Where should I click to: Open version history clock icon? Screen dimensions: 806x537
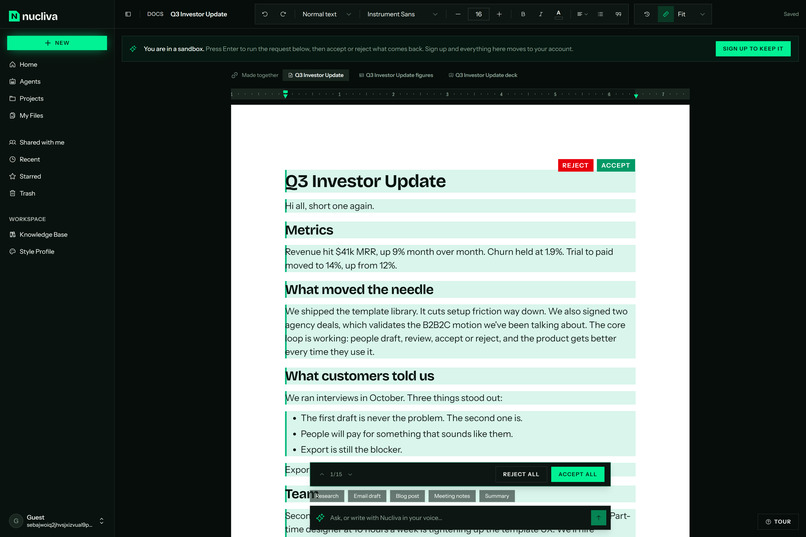coord(647,14)
